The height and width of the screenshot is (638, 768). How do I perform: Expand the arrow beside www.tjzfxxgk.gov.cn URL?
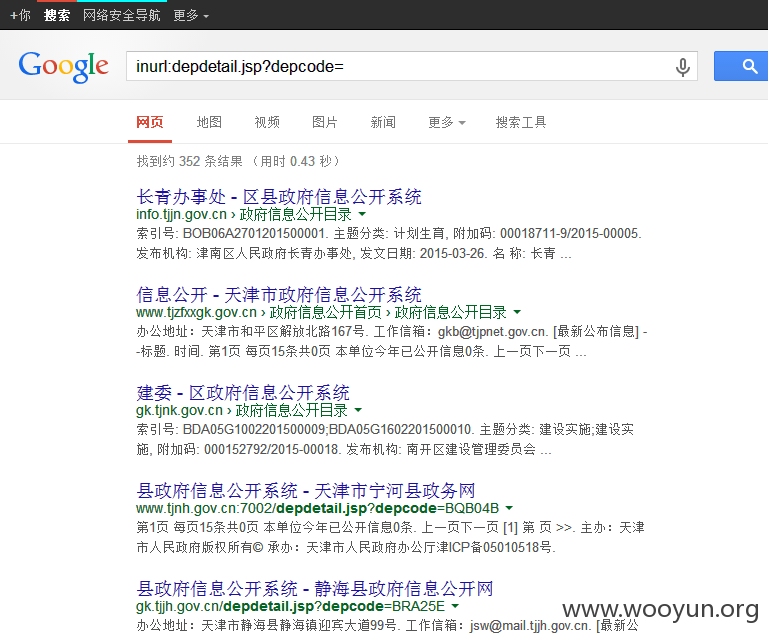coord(517,312)
